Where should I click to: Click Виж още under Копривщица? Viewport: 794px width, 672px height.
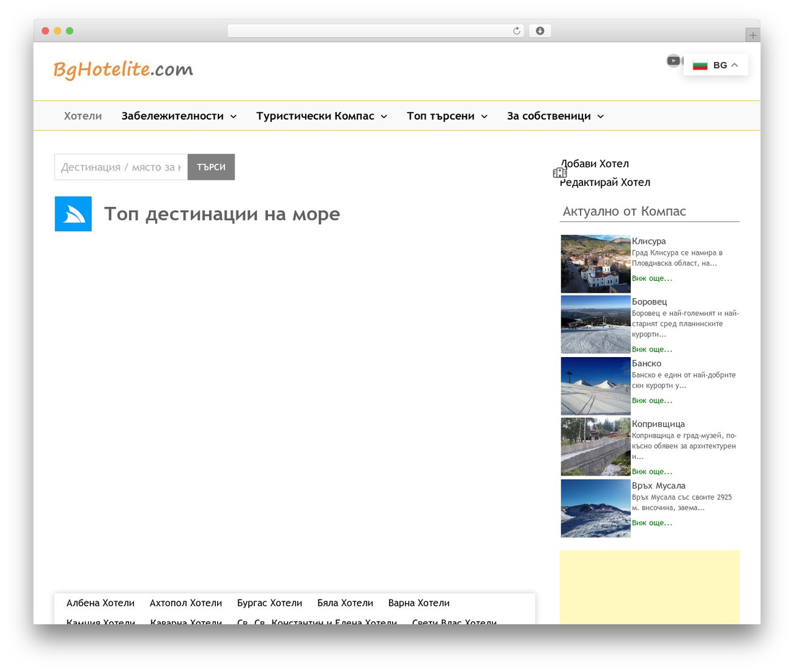652,472
